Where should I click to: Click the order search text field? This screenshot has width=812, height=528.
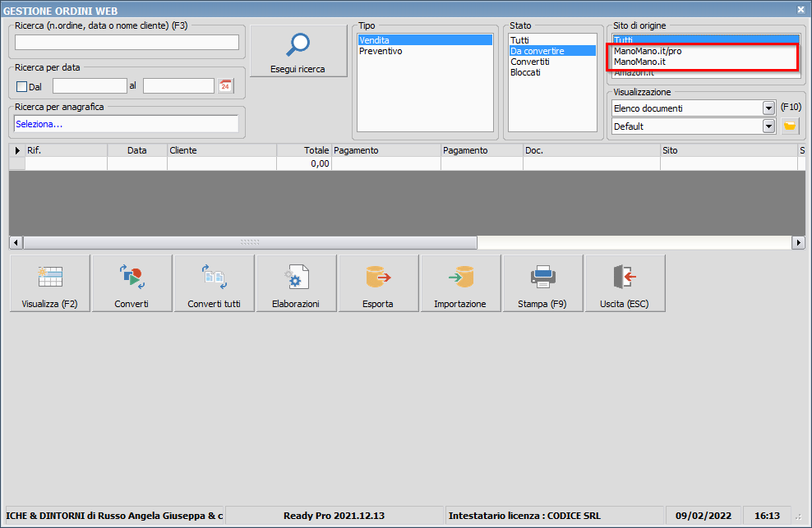[x=127, y=43]
